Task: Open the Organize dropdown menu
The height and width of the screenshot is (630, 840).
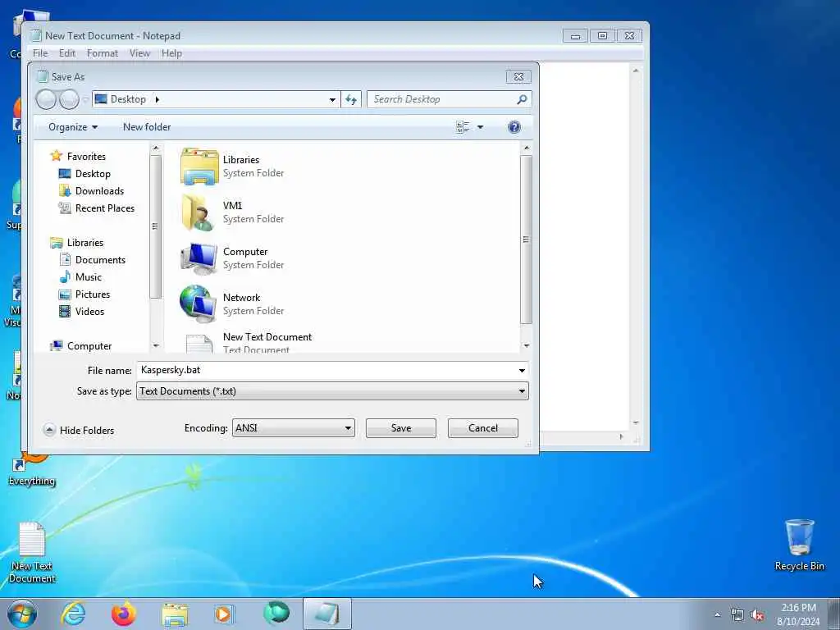Action: pos(73,127)
